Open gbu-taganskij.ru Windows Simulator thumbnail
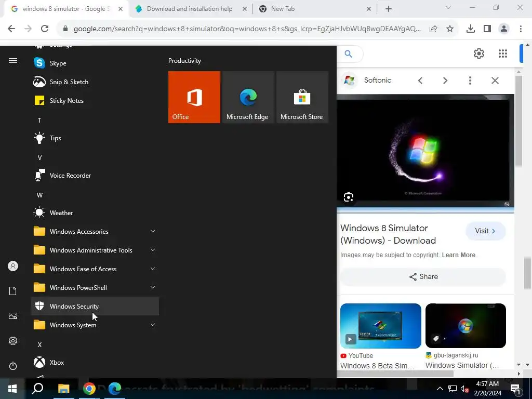The width and height of the screenshot is (532, 399). point(465,326)
